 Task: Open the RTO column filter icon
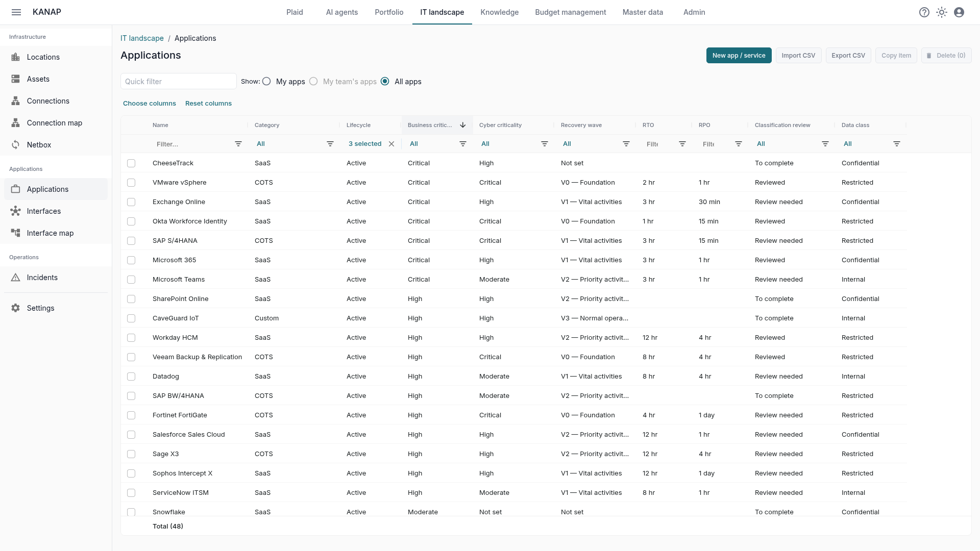(682, 144)
